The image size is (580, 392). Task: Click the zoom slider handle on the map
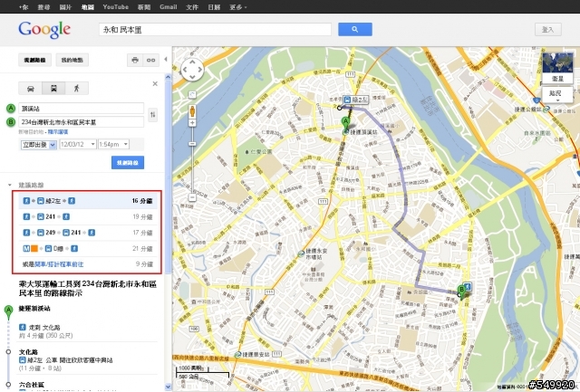tap(192, 144)
